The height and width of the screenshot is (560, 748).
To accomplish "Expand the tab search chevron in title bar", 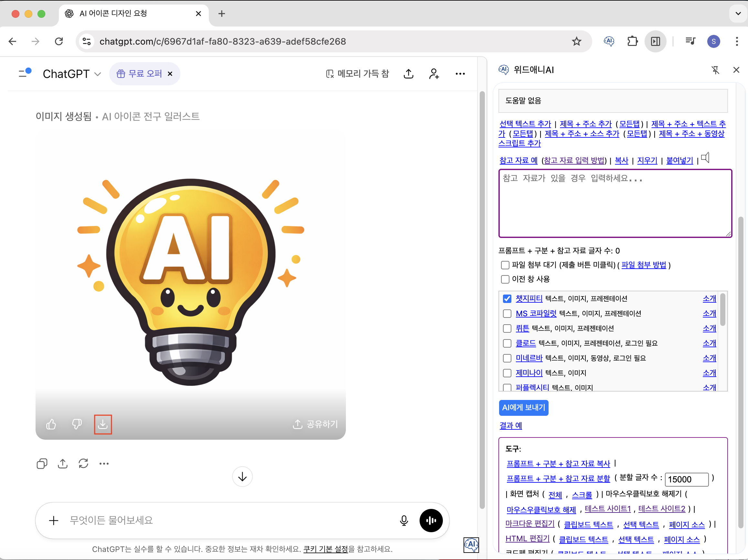I will (738, 14).
